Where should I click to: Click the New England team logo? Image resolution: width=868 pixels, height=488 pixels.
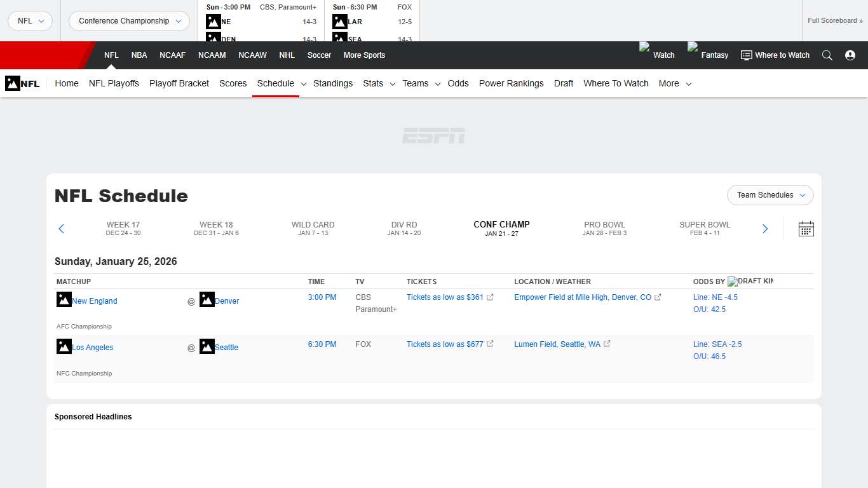(64, 299)
